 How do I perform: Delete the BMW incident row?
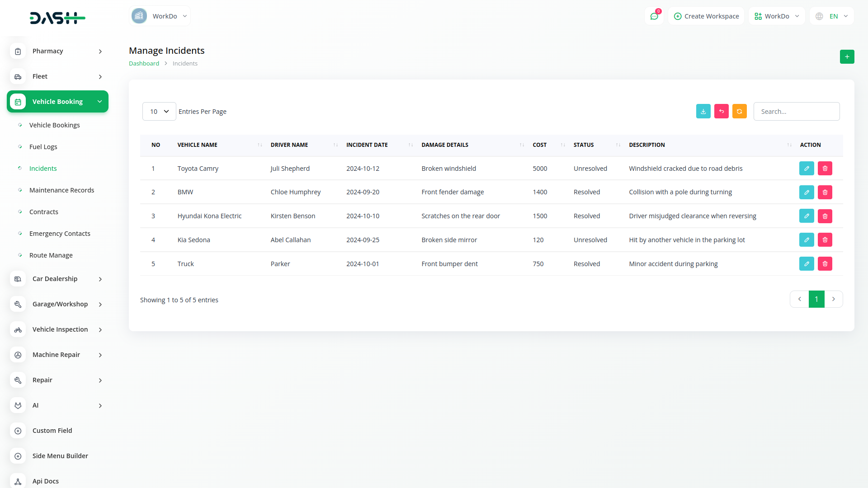point(825,192)
